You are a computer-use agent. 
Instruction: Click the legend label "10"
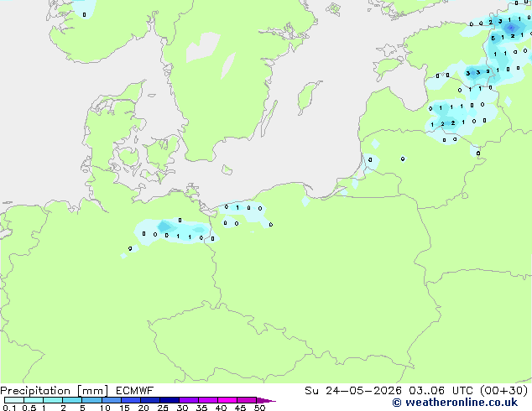[105, 408]
